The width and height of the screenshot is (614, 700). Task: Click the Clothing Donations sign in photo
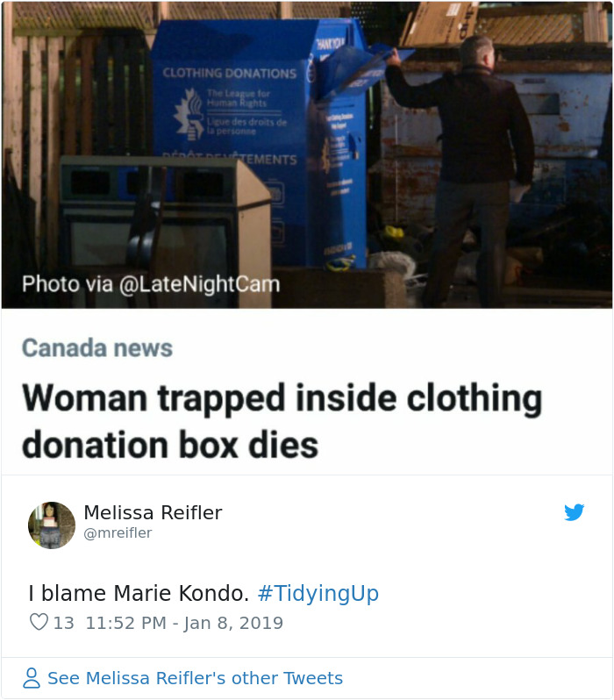pyautogui.click(x=230, y=73)
